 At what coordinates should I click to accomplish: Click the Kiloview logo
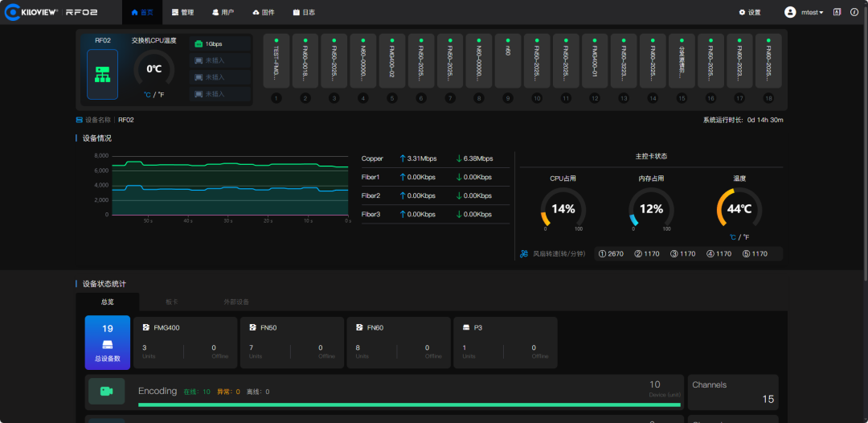[x=31, y=12]
